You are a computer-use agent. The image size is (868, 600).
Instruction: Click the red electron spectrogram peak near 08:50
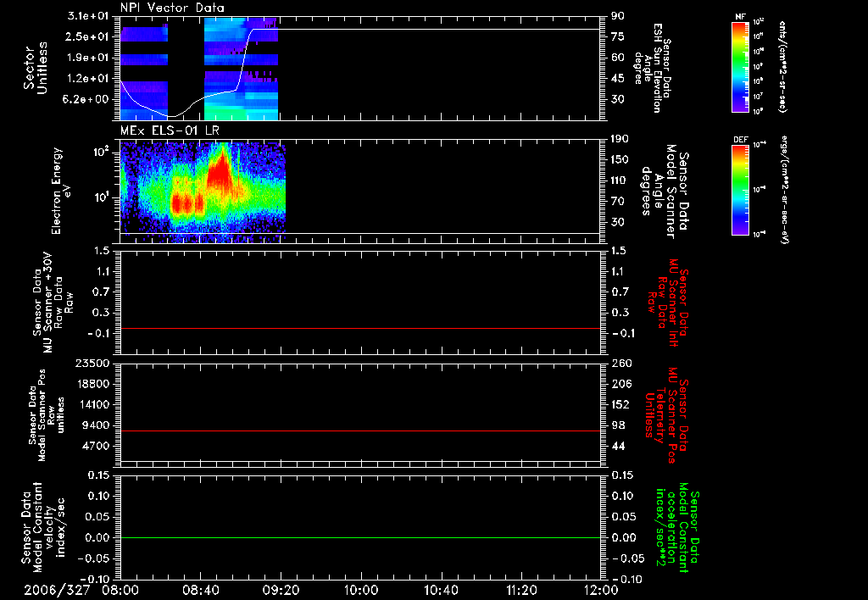220,171
